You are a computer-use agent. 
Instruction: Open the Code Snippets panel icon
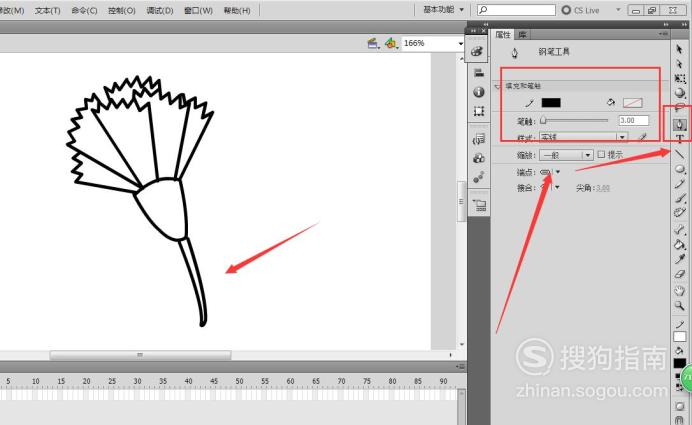pos(479,139)
